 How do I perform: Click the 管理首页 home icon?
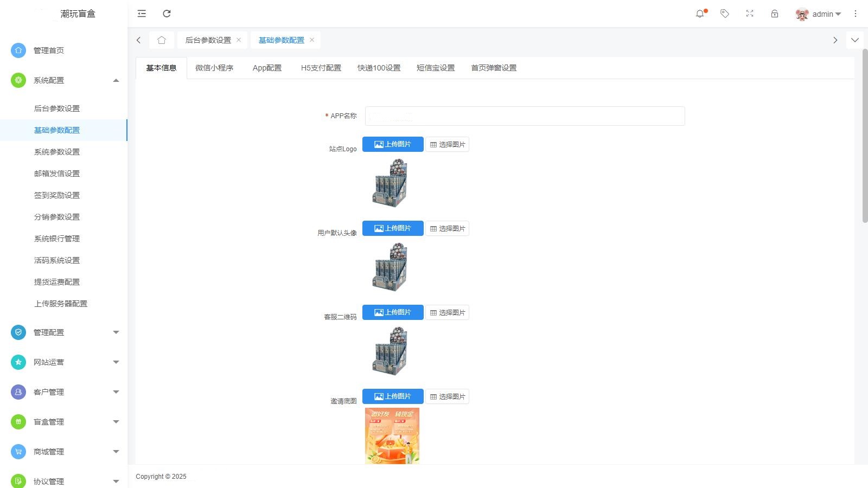[18, 50]
